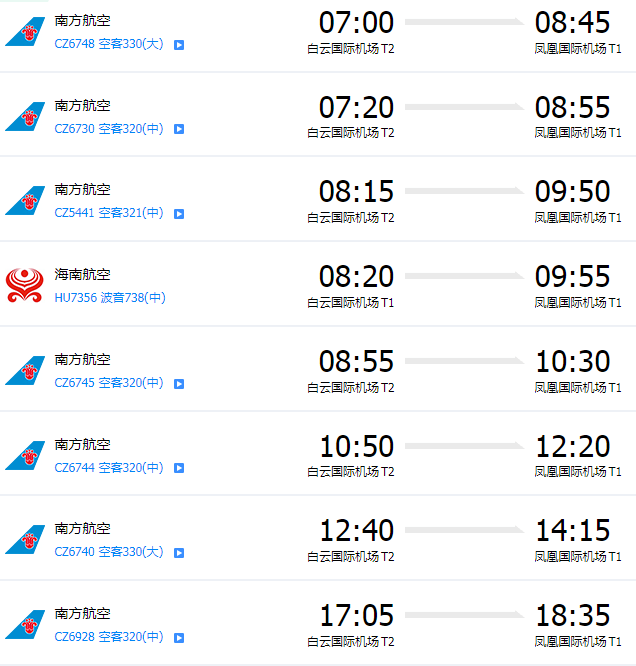This screenshot has width=636, height=666.
Task: Open the arrow icon next to CZ6740
Action: tap(179, 553)
